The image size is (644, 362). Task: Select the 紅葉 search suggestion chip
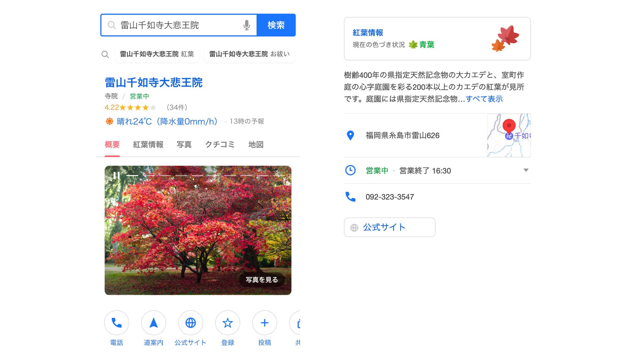point(157,54)
